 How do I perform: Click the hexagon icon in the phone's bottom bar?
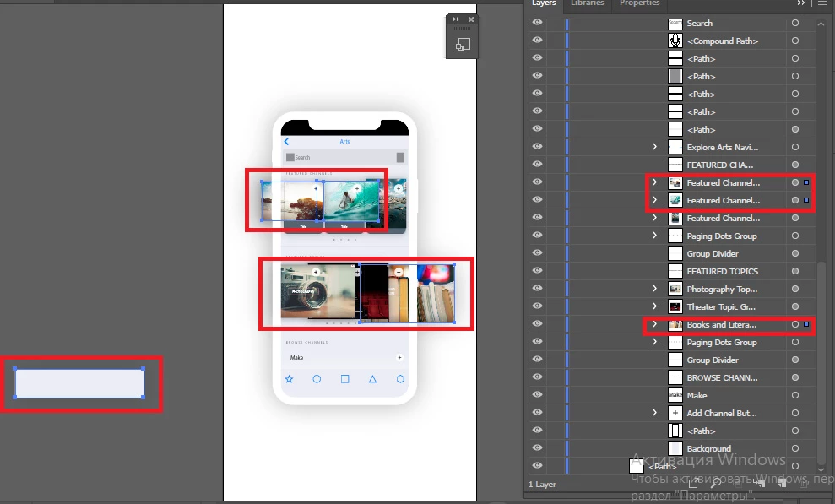coord(400,379)
